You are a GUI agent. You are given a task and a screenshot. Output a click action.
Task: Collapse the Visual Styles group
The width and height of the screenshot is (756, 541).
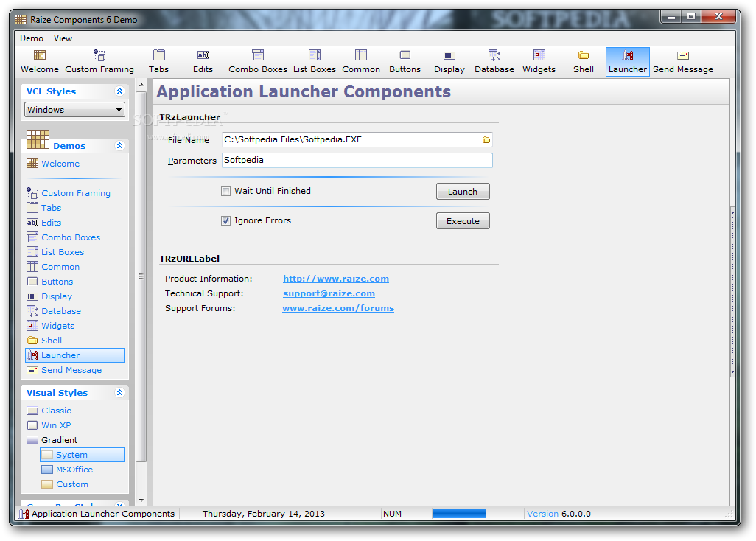point(119,393)
